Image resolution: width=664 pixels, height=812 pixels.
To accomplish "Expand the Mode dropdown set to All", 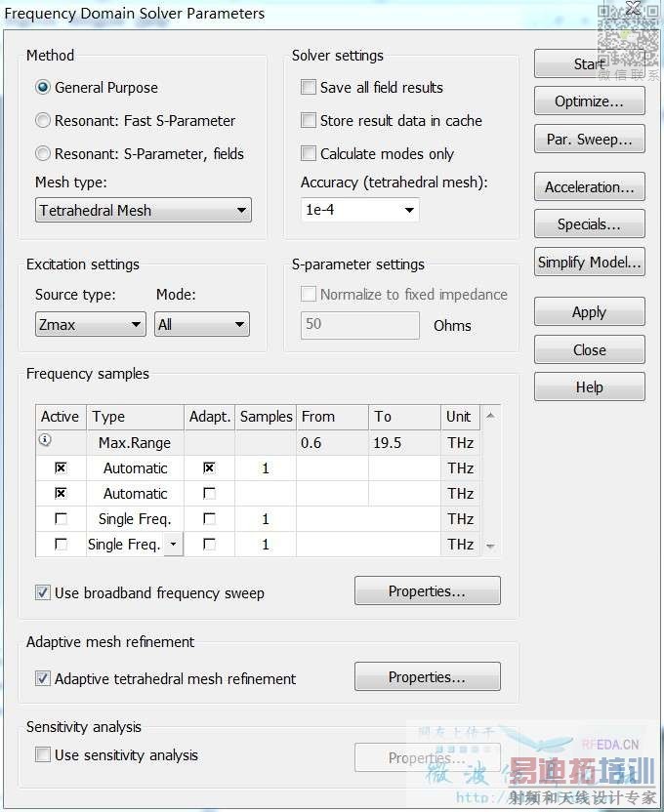I will [202, 325].
